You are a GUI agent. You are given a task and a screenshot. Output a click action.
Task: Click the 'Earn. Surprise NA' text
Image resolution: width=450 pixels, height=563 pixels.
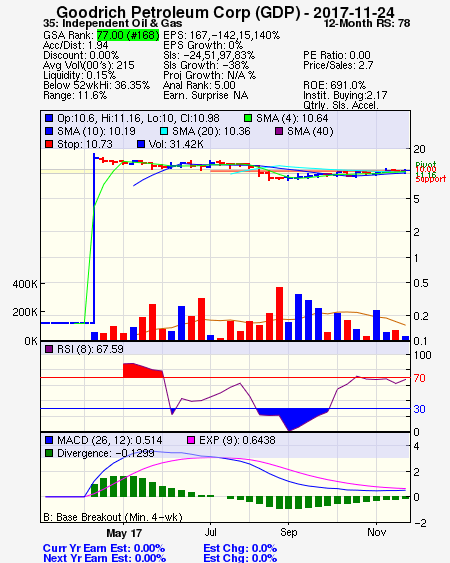205,96
